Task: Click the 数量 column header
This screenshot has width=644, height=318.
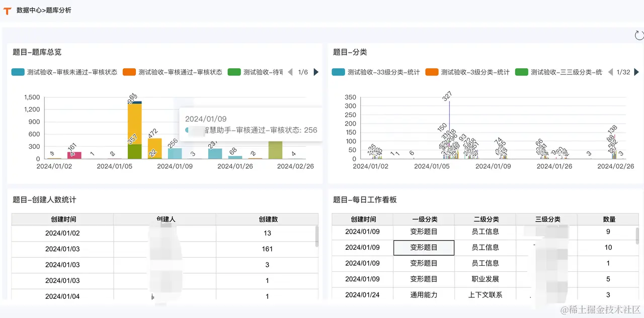Action: pos(609,220)
